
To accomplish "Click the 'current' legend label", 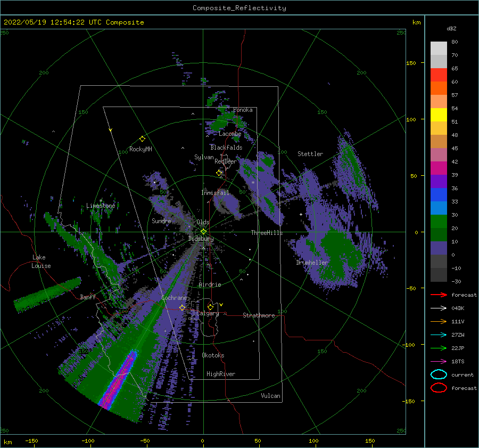I will [462, 375].
